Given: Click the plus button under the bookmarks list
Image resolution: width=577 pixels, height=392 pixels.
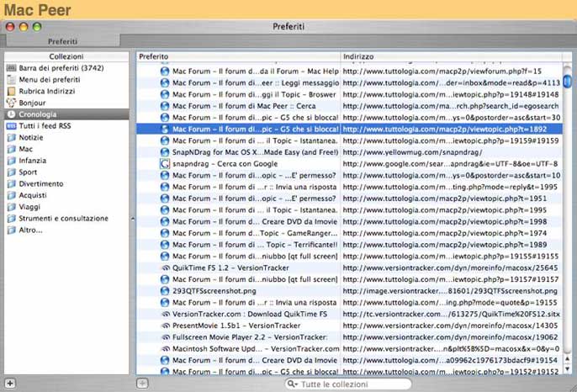Looking at the screenshot, I should 142,384.
